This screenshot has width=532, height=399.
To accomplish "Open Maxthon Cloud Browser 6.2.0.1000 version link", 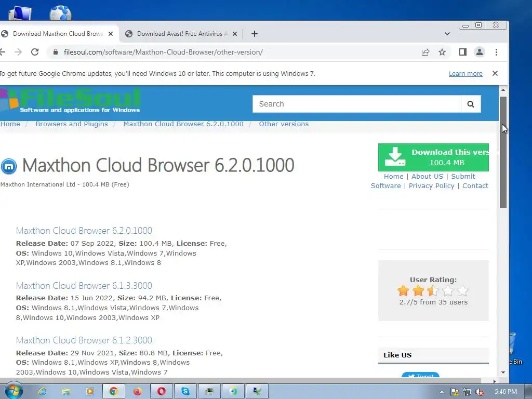I will tap(84, 230).
